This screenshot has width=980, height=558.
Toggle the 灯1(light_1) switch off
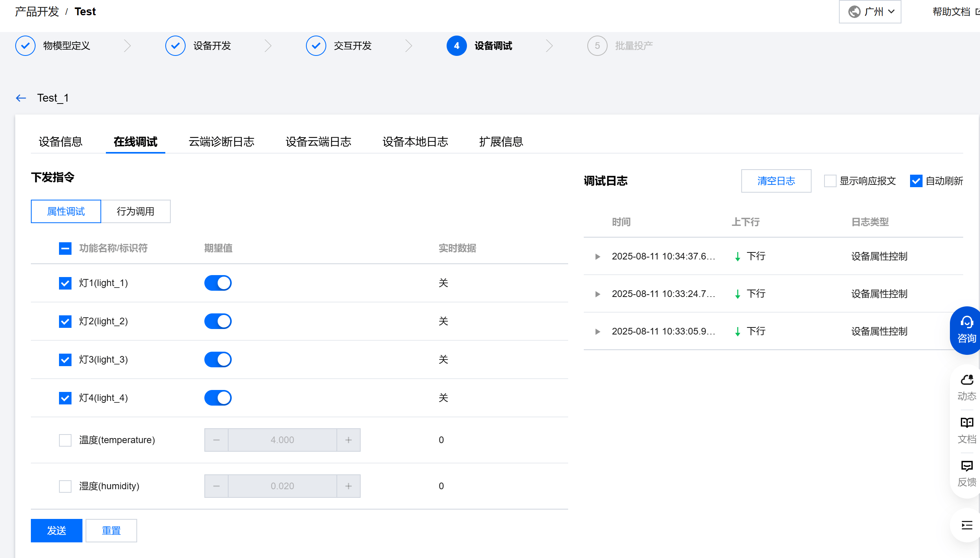pos(218,283)
